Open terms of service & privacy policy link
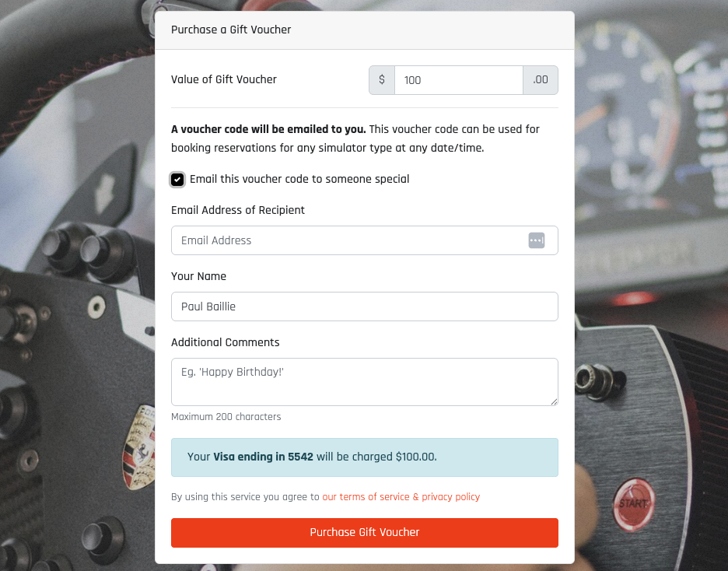 coord(401,497)
